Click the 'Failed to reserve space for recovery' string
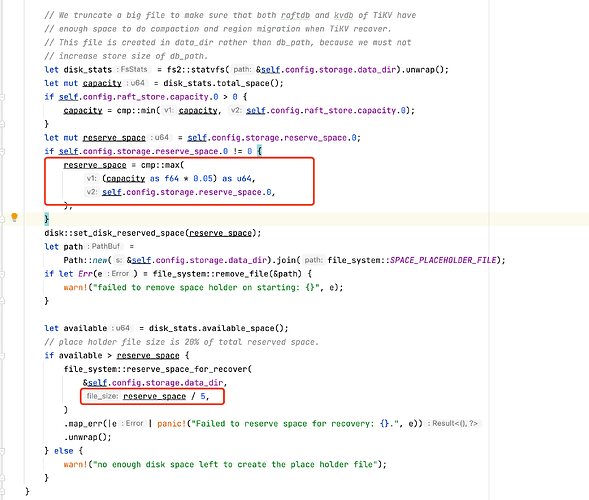 (x=295, y=424)
